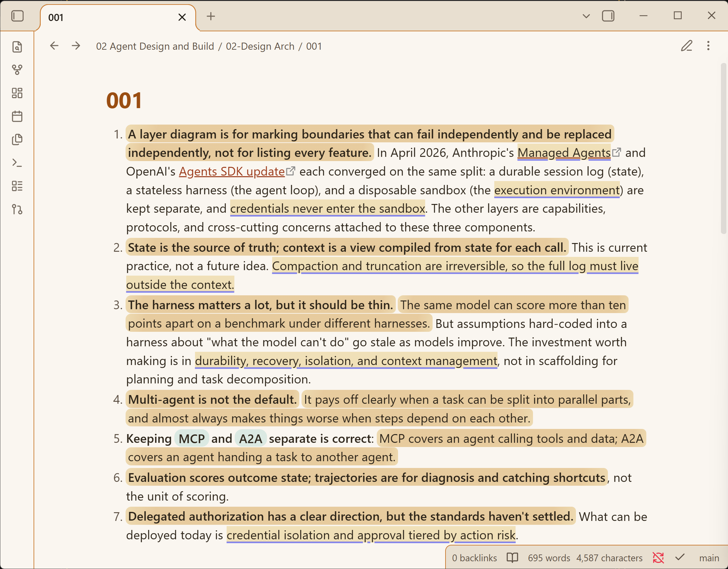728x569 pixels.
Task: Open the Git source control icon
Action: coord(17,209)
